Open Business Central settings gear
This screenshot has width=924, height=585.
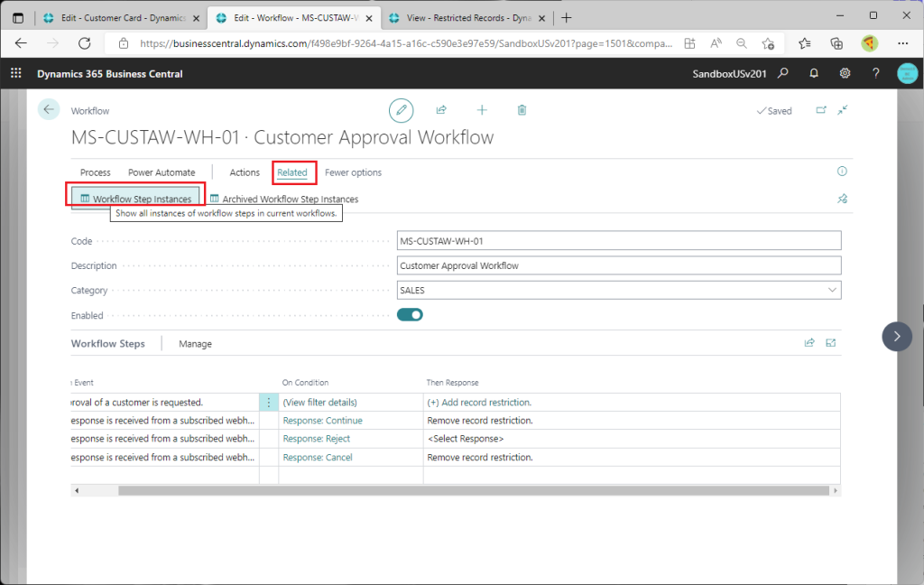tap(845, 73)
